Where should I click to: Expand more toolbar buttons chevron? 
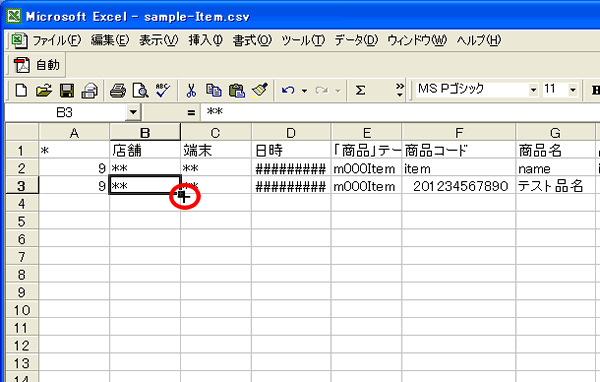pos(400,90)
